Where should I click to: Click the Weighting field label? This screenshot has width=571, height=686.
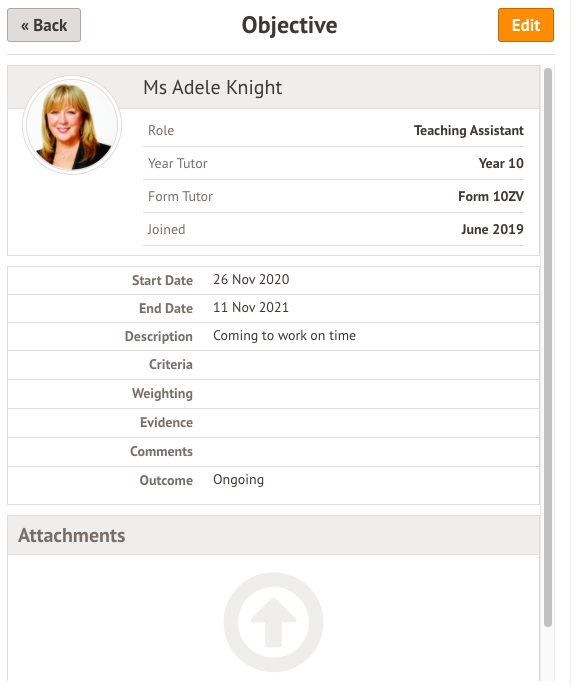162,394
